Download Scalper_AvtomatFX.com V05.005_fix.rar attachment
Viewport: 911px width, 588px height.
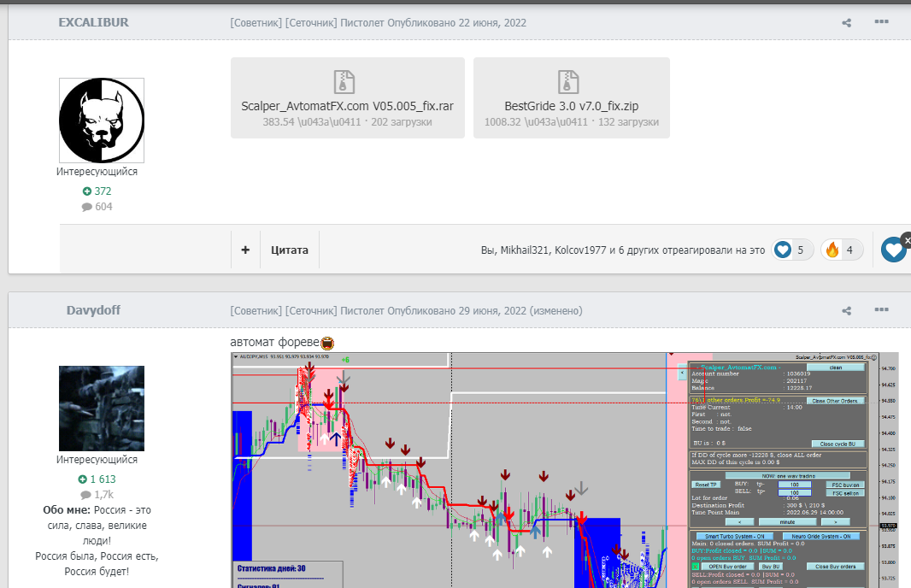(348, 97)
